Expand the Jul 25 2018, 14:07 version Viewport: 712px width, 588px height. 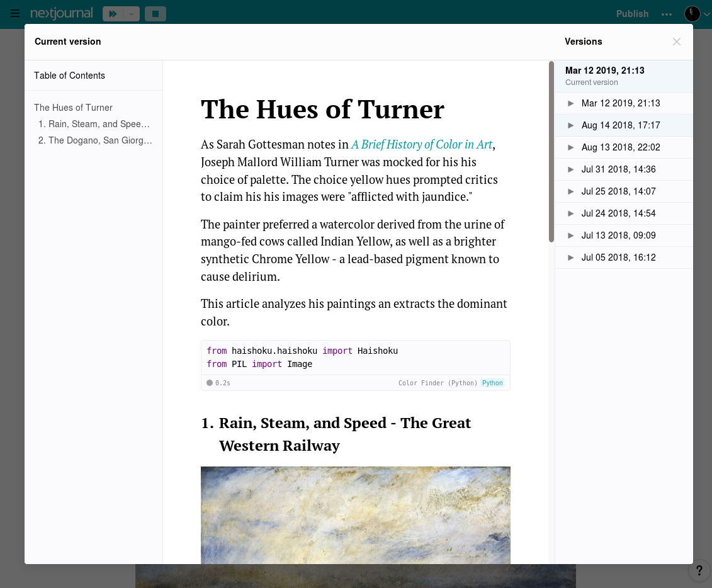[x=571, y=191]
